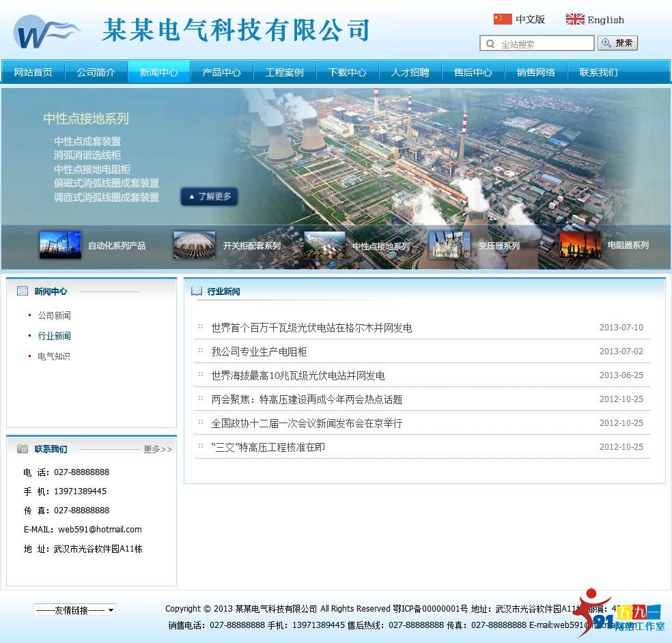Open the 产品中心 nav menu
Viewport: 672px width, 643px height.
pos(221,72)
